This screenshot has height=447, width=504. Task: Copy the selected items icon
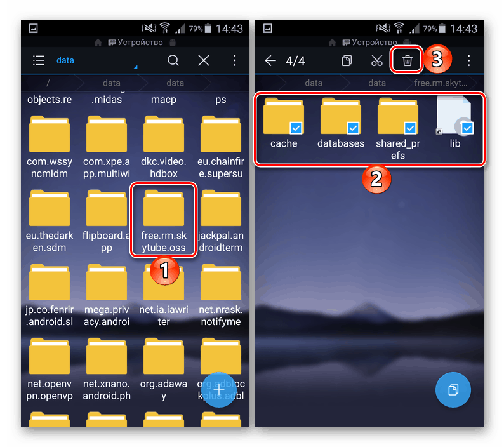point(347,60)
